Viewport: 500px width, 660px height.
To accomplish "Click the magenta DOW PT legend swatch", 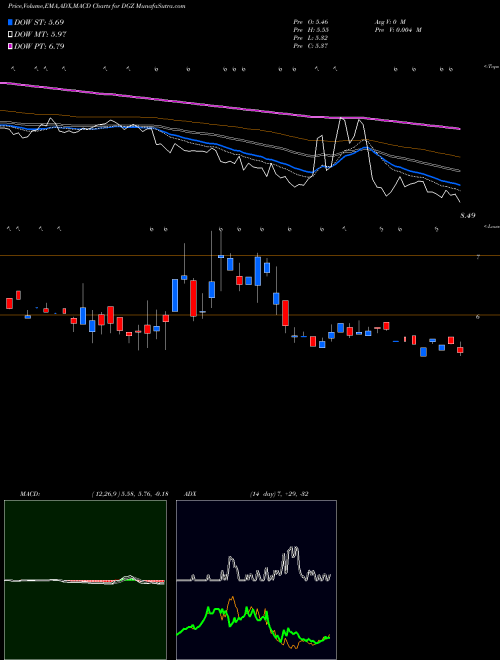I will [10, 46].
